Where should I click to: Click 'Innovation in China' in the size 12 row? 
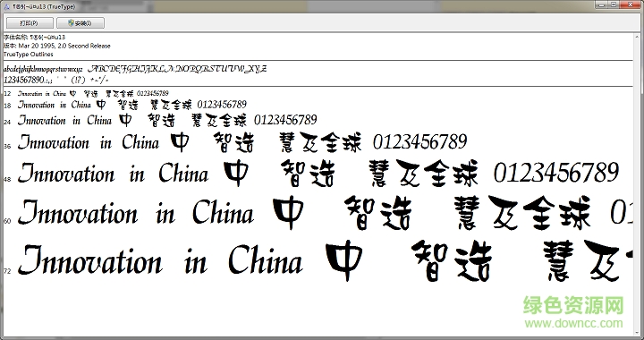coord(42,94)
